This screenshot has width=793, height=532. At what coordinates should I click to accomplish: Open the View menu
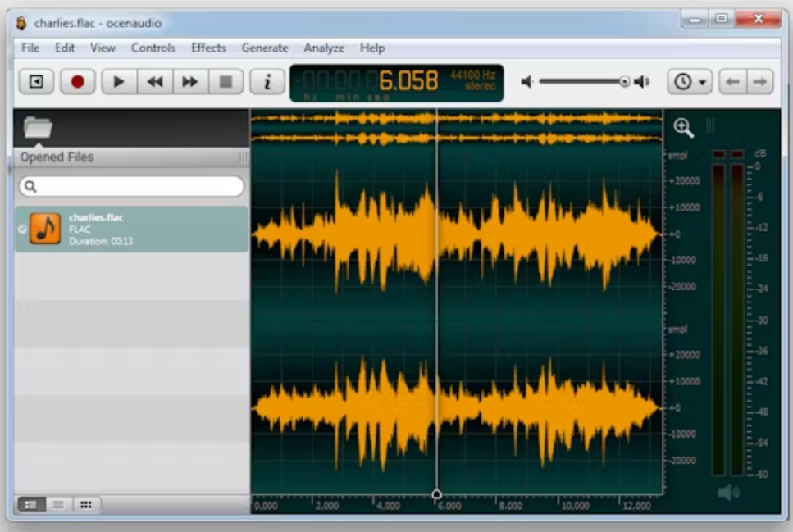103,48
